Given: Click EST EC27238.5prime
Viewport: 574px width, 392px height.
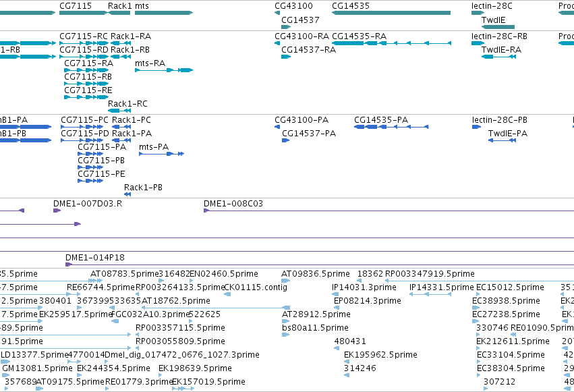Looking at the screenshot, I should [x=506, y=314].
